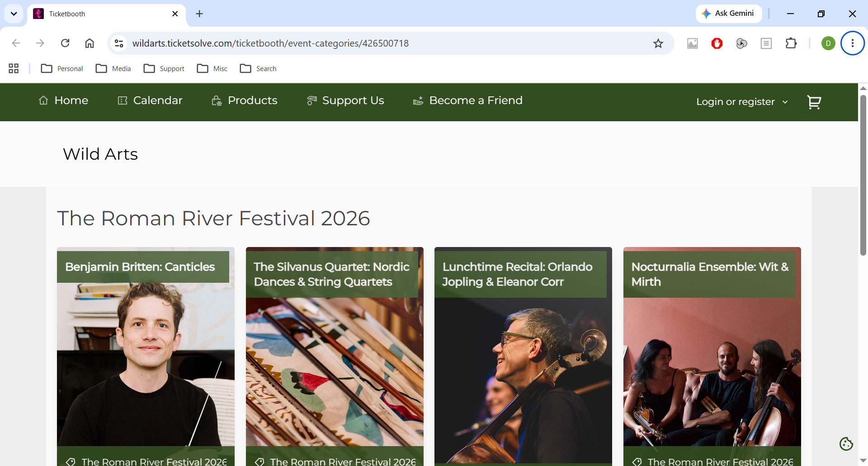The height and width of the screenshot is (466, 868).
Task: Click the image extension icon in toolbar
Action: [693, 43]
